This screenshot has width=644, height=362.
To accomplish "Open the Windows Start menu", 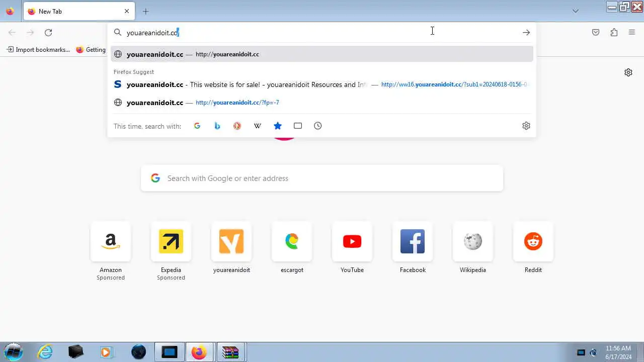I will point(14,352).
